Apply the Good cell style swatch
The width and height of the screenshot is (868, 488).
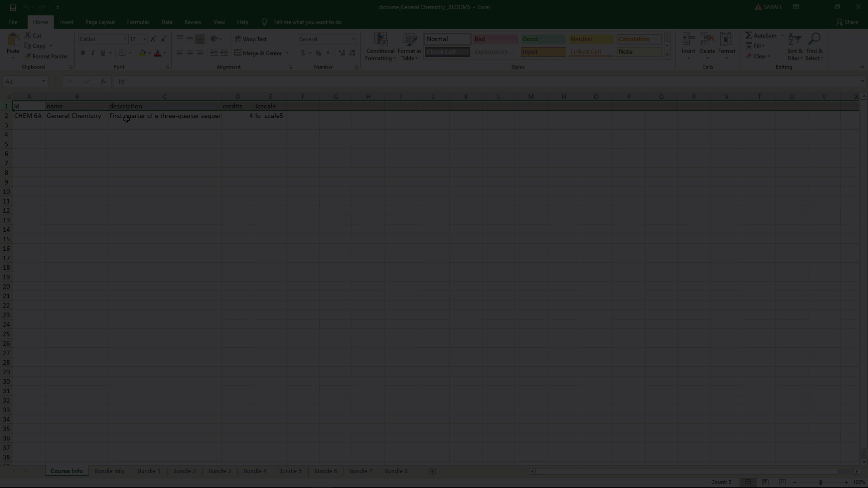click(x=542, y=39)
